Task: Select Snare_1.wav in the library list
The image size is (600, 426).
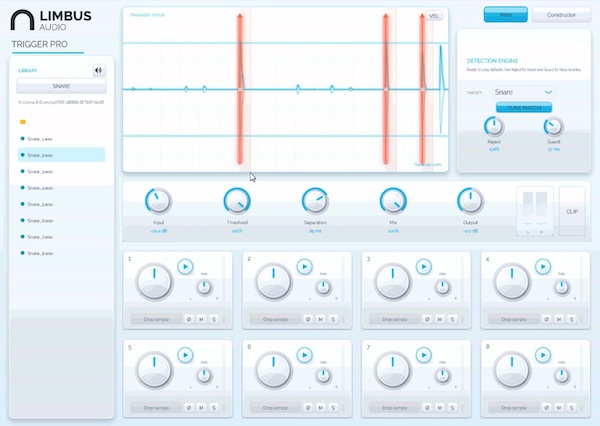Action: tap(61, 139)
